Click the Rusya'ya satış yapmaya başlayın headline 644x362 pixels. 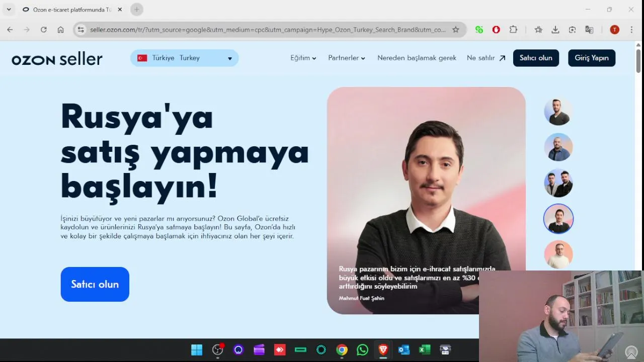point(185,151)
